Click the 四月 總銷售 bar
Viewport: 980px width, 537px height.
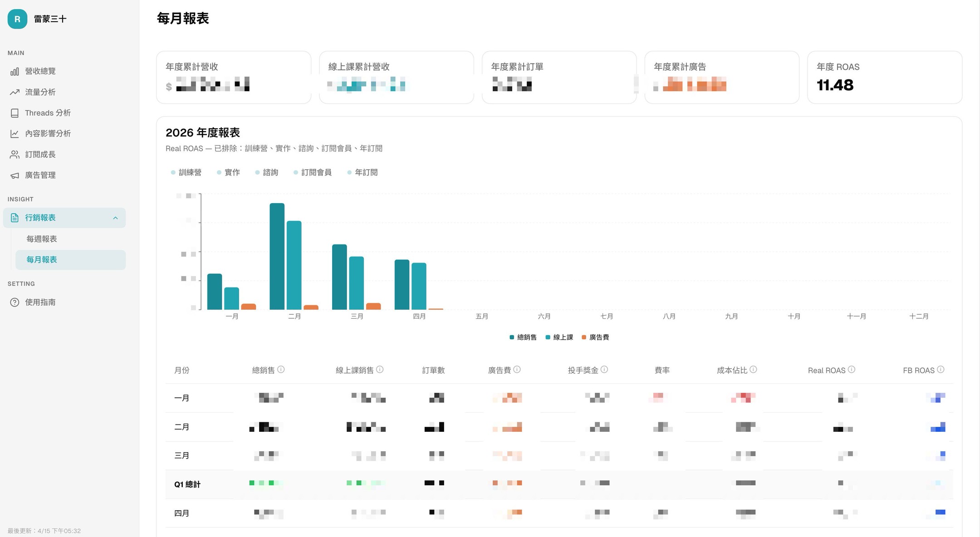(402, 285)
